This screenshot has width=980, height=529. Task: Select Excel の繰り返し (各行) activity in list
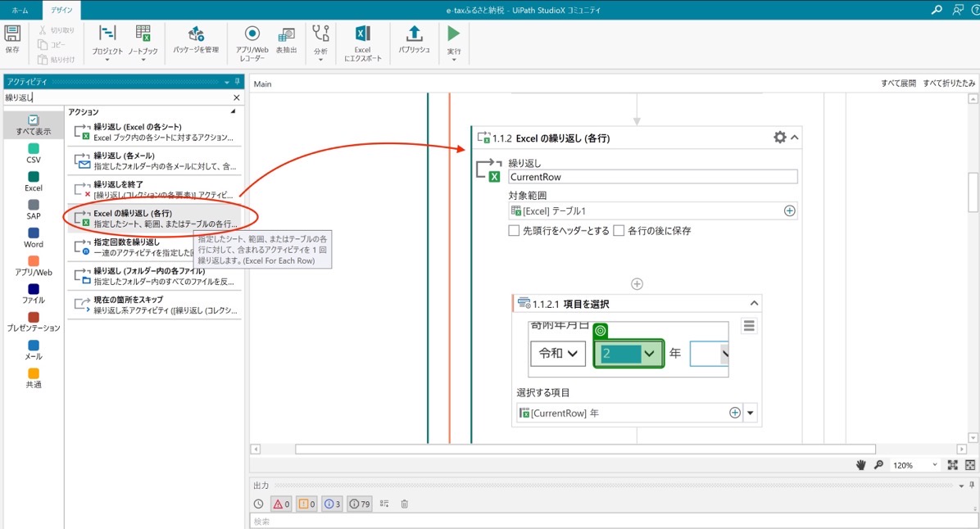pyautogui.click(x=154, y=218)
